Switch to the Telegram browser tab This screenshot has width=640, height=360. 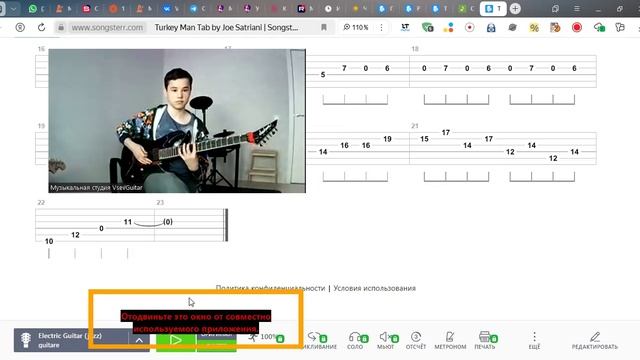pyautogui.click(x=198, y=8)
